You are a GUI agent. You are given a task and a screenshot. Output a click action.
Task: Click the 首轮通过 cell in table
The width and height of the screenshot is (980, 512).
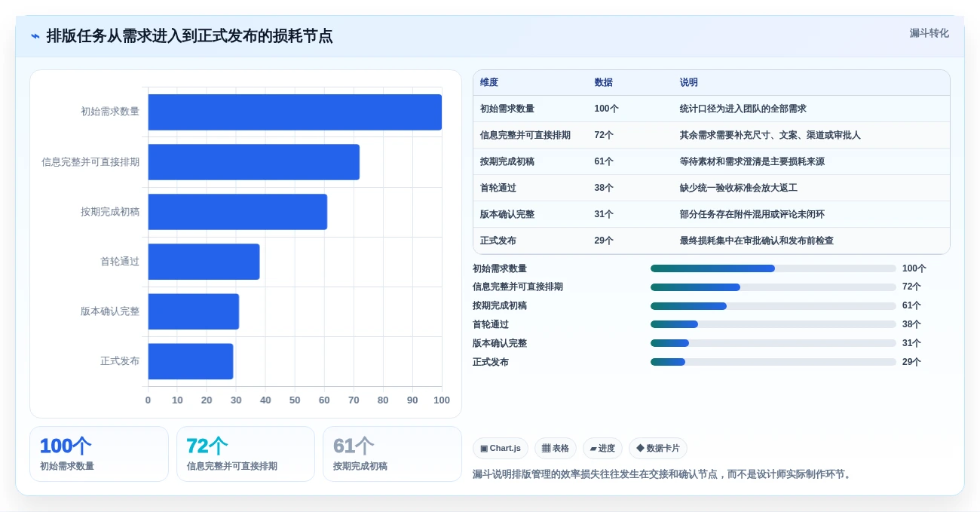point(498,188)
